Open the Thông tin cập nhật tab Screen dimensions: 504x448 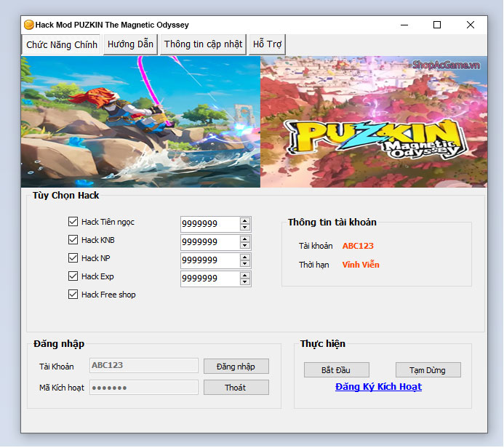click(203, 44)
